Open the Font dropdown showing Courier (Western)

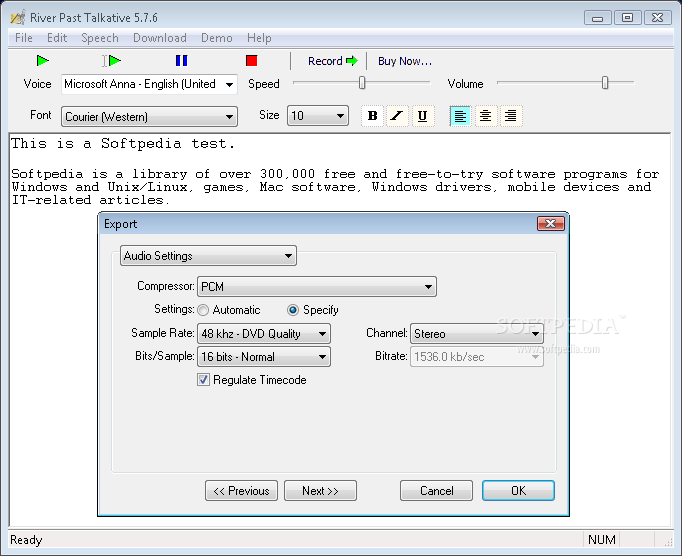coord(149,117)
